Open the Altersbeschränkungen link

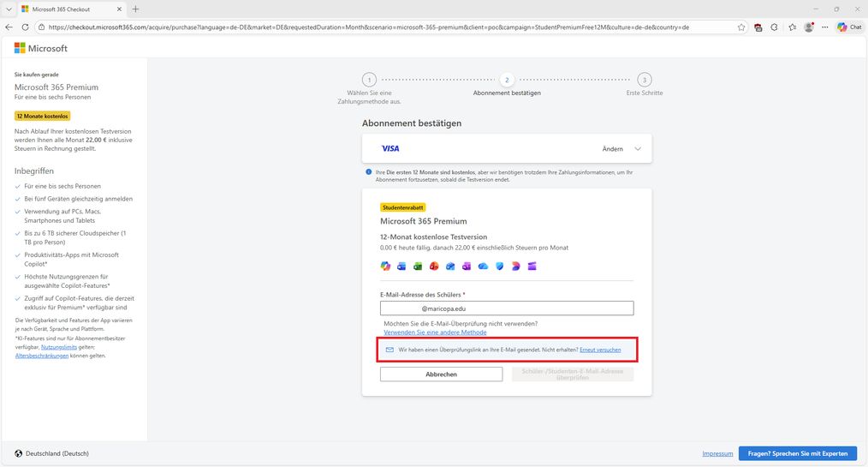tap(42, 356)
